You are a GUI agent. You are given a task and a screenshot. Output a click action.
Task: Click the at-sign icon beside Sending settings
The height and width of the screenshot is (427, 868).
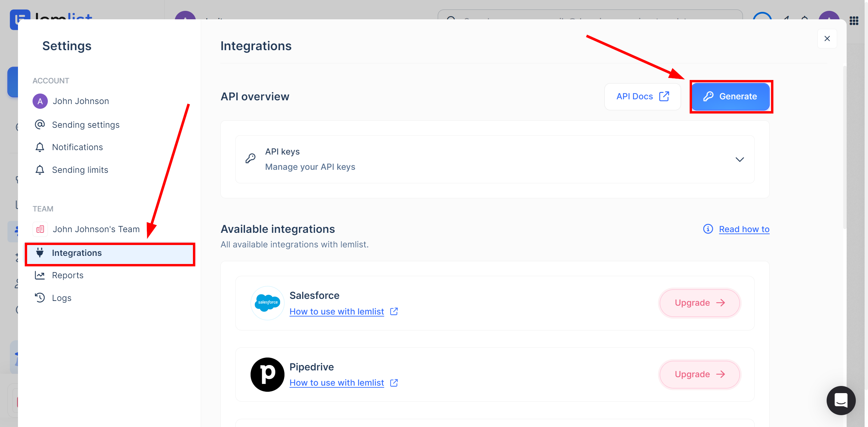click(40, 124)
